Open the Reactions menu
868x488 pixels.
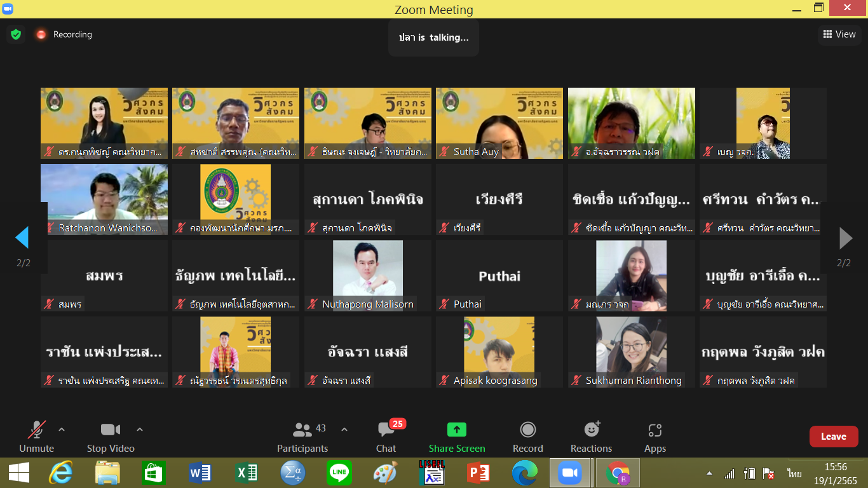click(592, 437)
